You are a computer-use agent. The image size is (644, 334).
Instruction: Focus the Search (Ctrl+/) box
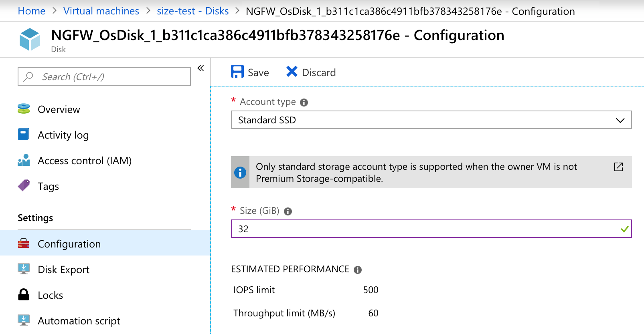(104, 76)
